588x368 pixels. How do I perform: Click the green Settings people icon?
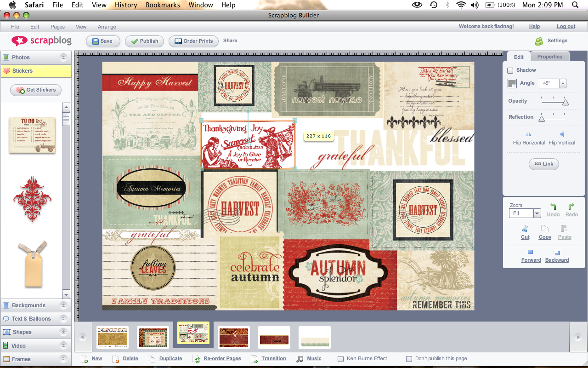point(539,41)
